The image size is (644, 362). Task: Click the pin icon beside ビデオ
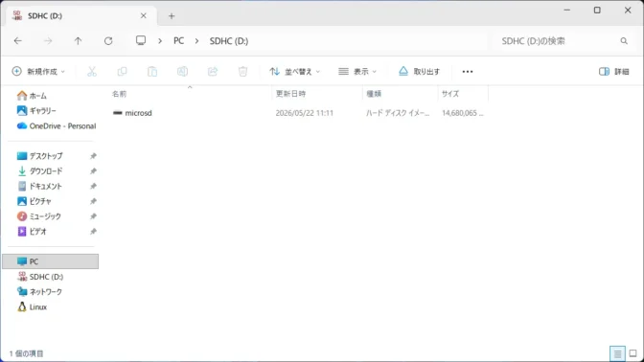(93, 232)
